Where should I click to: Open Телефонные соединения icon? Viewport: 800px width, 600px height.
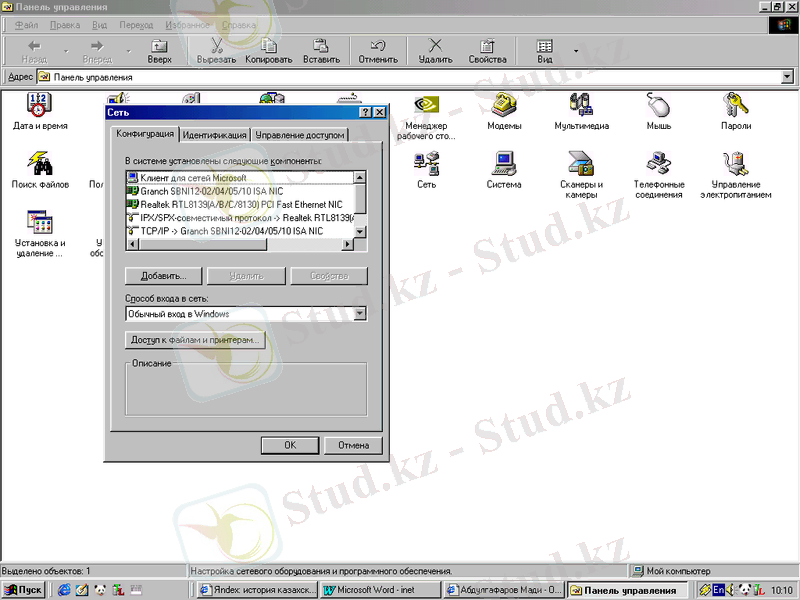point(658,164)
